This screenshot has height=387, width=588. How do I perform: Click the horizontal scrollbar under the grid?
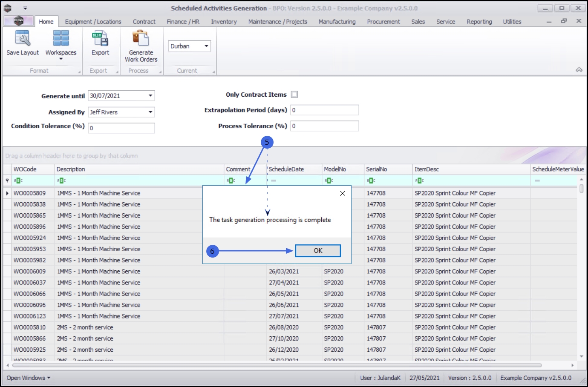tap(277, 365)
